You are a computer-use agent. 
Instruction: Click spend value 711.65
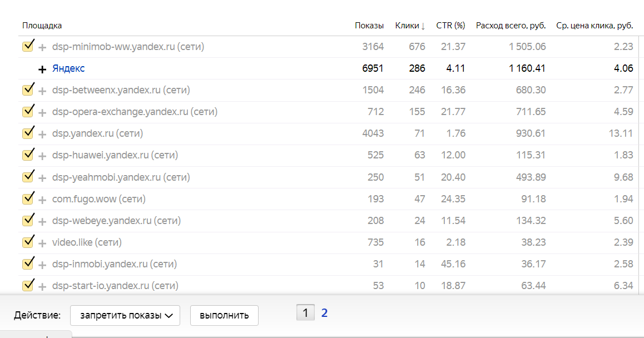click(x=531, y=112)
